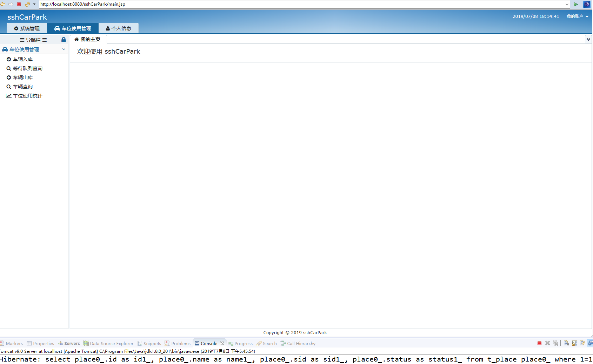Click the Copyright 2019 sshCarPark footer
The height and width of the screenshot is (364, 593).
coord(295,333)
